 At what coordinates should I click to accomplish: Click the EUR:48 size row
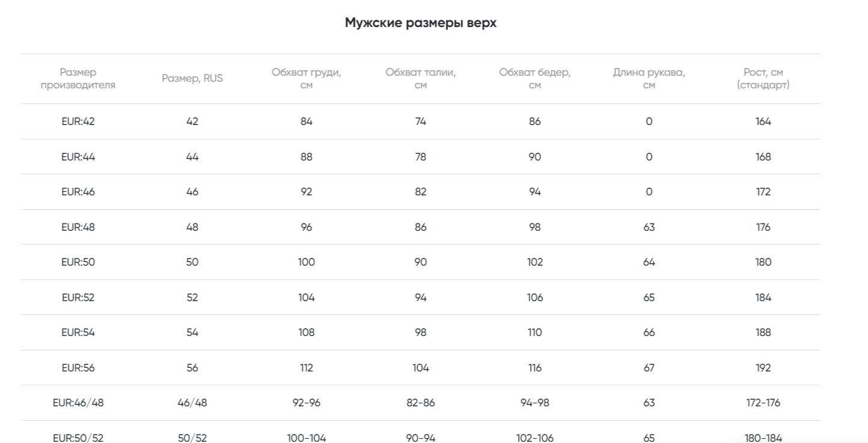[x=420, y=227]
